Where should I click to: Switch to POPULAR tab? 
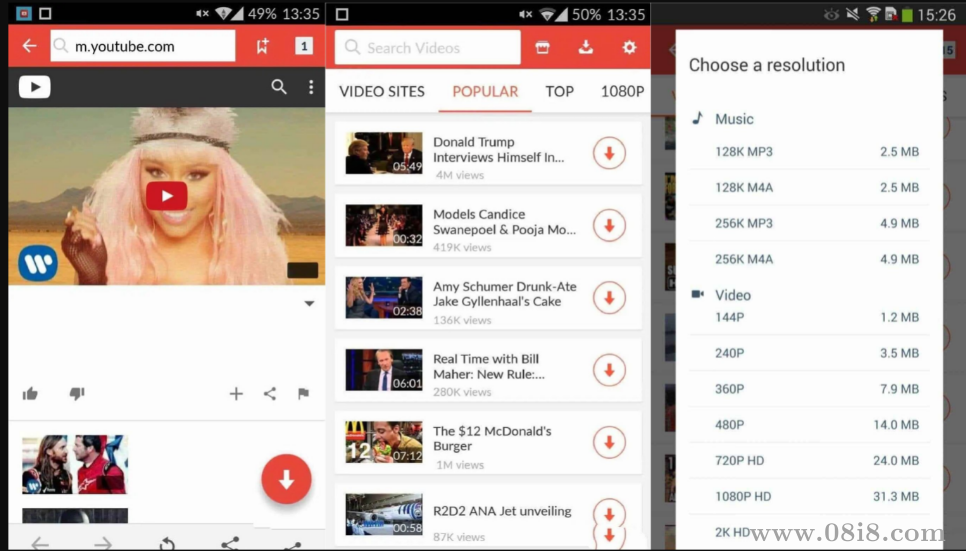tap(485, 91)
